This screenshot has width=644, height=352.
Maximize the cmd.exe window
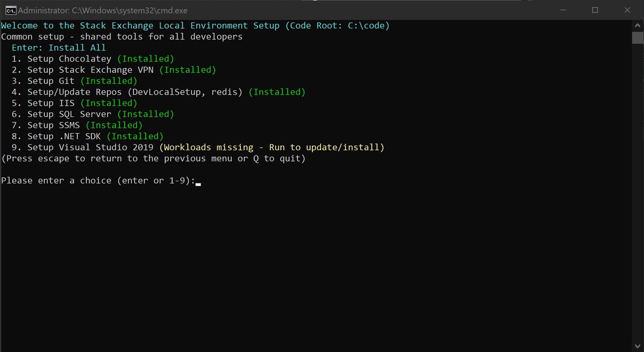(x=595, y=10)
